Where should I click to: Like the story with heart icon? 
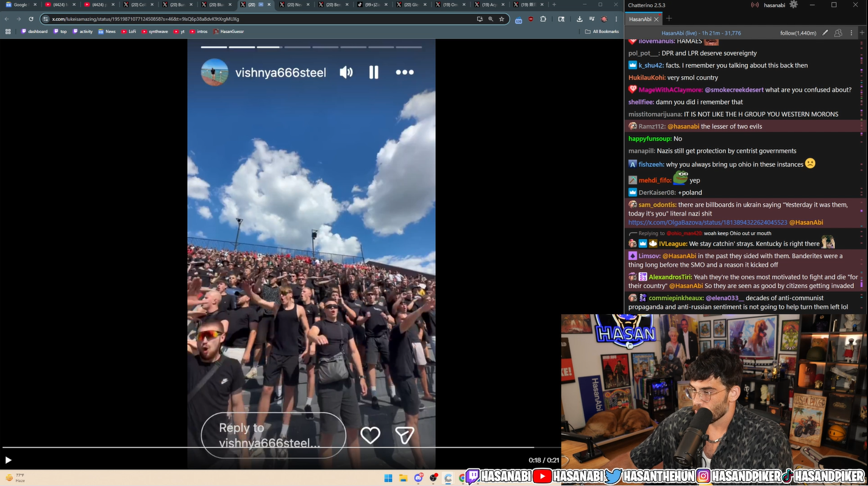(x=370, y=435)
